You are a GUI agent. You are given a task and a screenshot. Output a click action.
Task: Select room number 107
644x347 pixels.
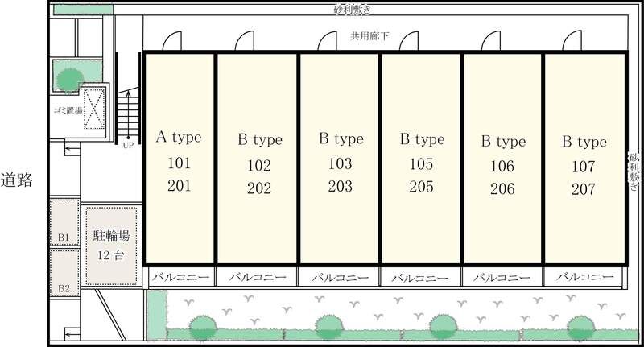point(583,167)
